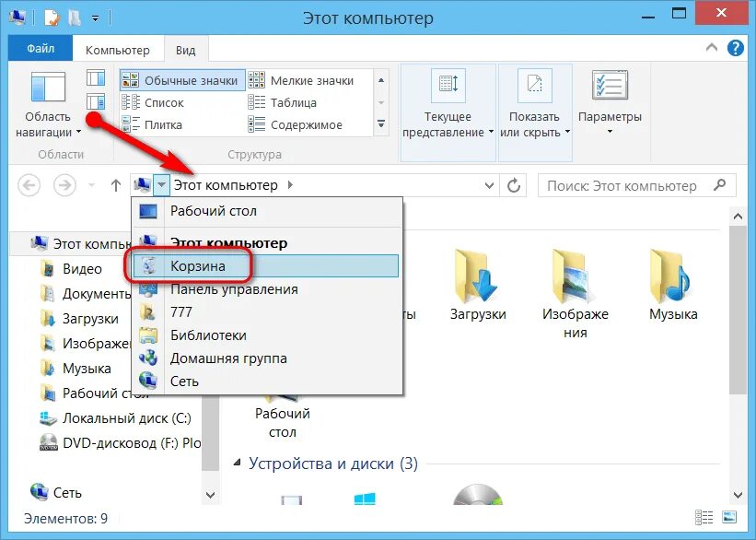Select Домашняя группа in dropdown list
Screen dimensions: 756x540
[x=267, y=358]
